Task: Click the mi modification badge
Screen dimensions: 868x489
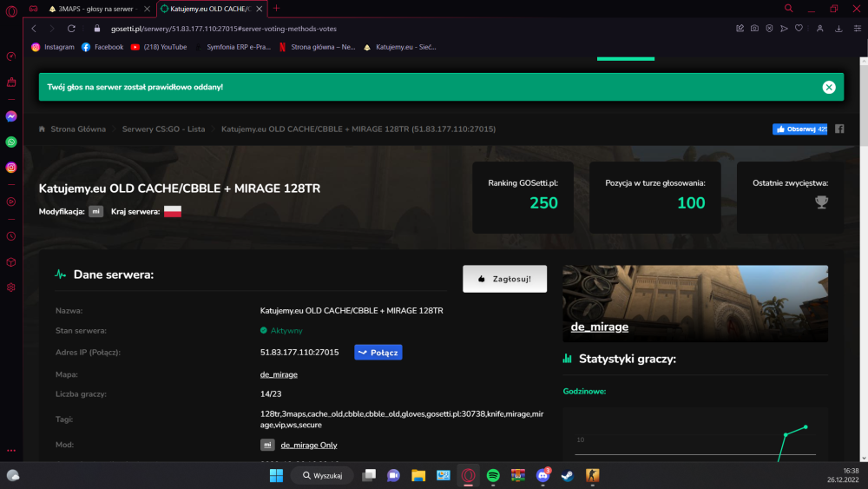Action: point(95,211)
